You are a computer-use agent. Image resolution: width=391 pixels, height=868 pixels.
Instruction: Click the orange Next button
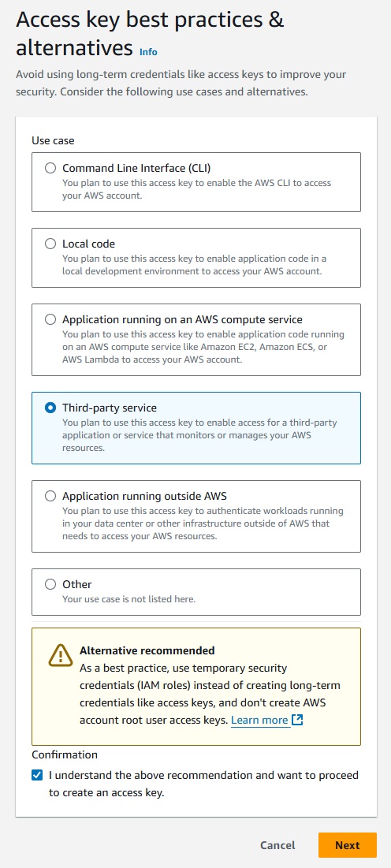[x=347, y=845]
